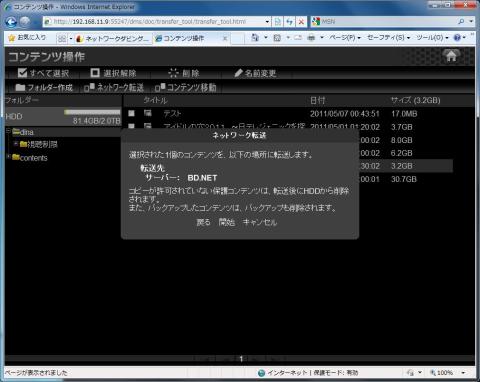Click the dlna folder icon

(x=16, y=131)
